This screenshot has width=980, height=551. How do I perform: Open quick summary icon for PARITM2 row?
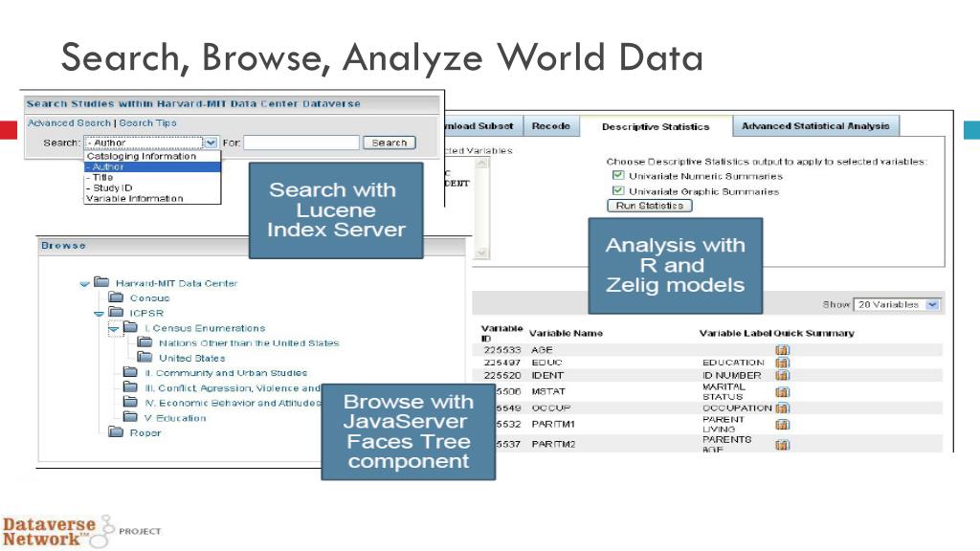(x=783, y=444)
